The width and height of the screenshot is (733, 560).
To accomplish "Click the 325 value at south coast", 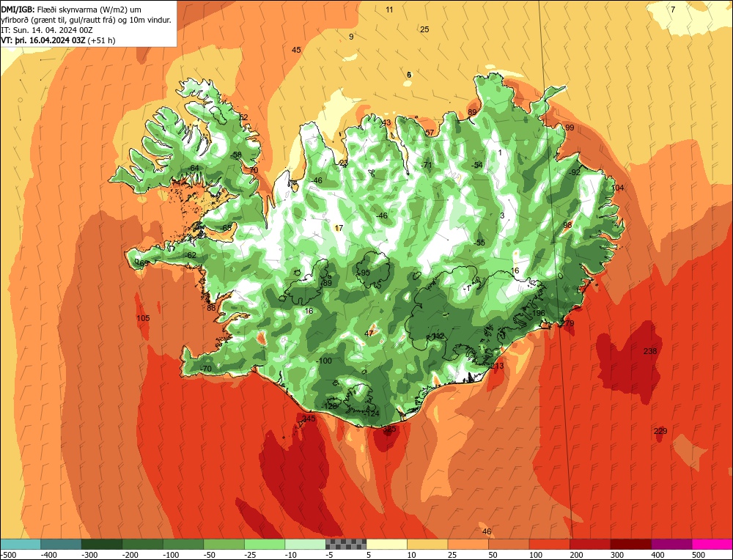I will click(x=389, y=429).
